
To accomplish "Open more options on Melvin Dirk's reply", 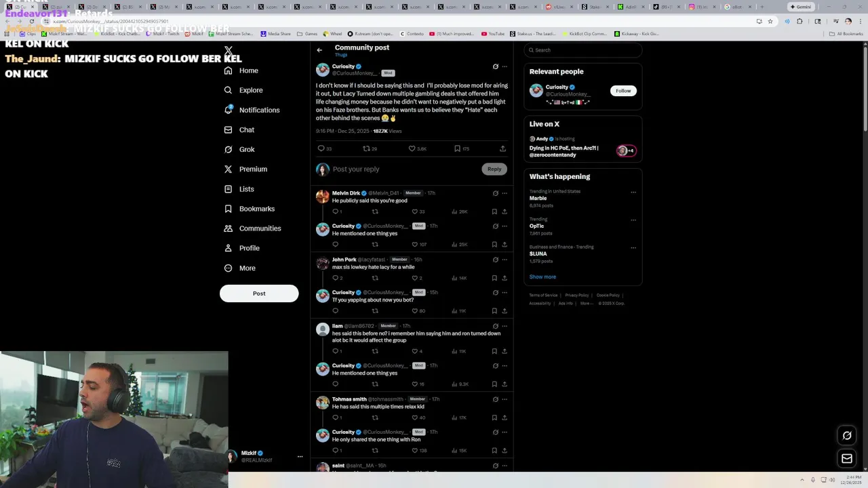I will point(505,193).
